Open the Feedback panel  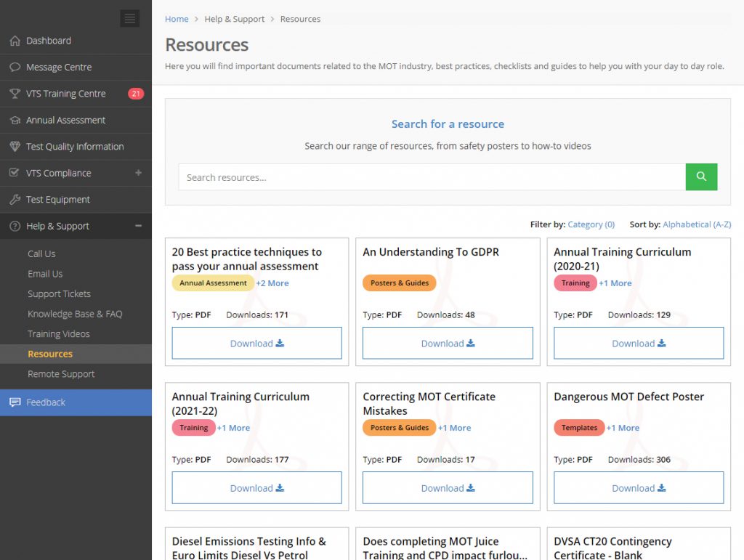[76, 402]
